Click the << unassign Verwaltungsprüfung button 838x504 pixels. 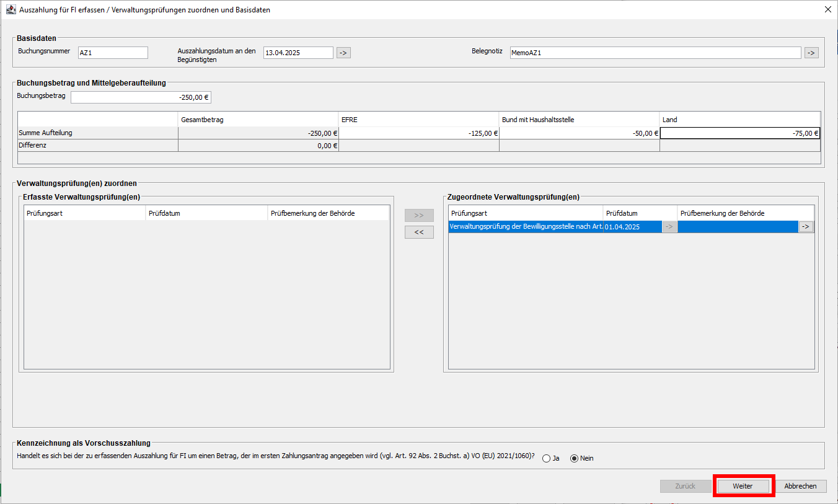tap(419, 232)
